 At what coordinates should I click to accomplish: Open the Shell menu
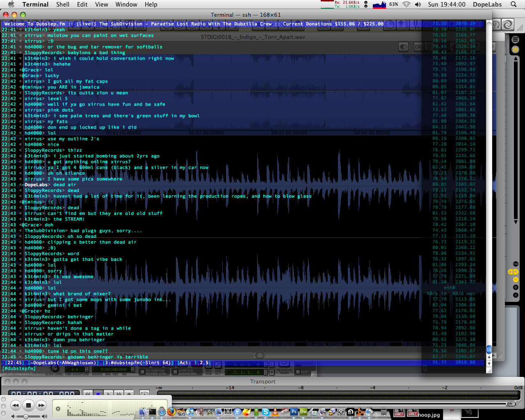click(x=63, y=5)
